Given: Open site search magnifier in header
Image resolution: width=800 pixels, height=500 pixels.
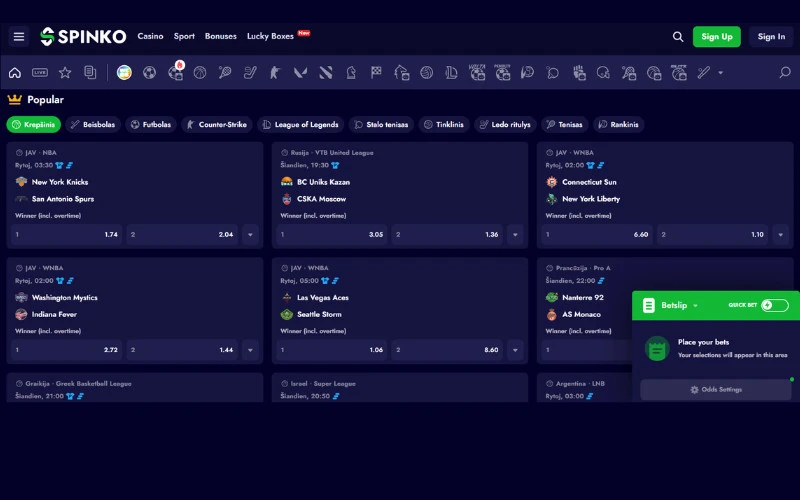Looking at the screenshot, I should pos(678,37).
